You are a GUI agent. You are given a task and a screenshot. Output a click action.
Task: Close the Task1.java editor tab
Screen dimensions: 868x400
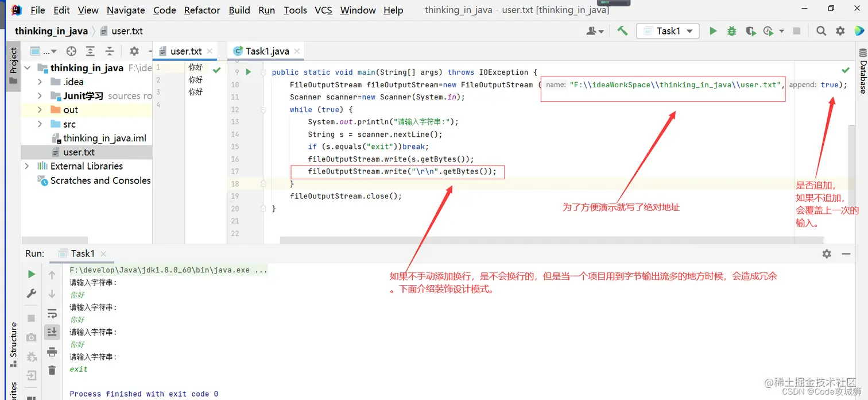pyautogui.click(x=297, y=51)
